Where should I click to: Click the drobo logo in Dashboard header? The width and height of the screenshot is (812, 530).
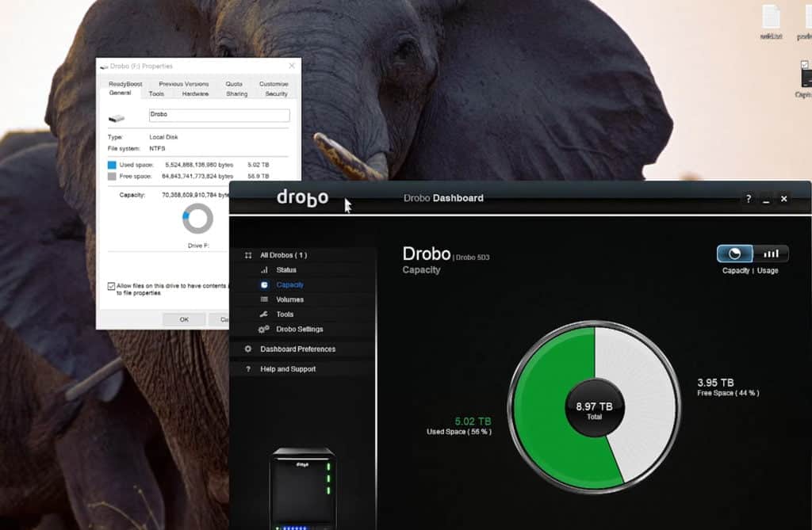(302, 198)
